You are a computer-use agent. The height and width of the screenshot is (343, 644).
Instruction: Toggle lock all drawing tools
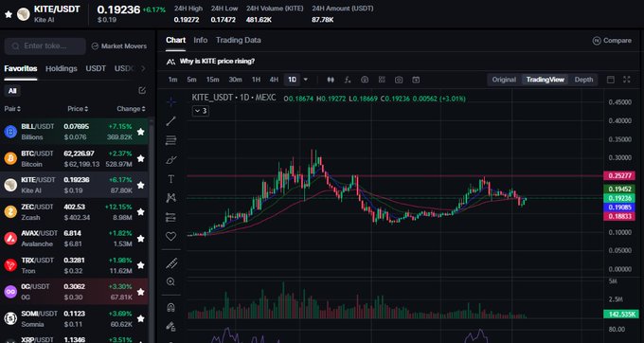170,327
